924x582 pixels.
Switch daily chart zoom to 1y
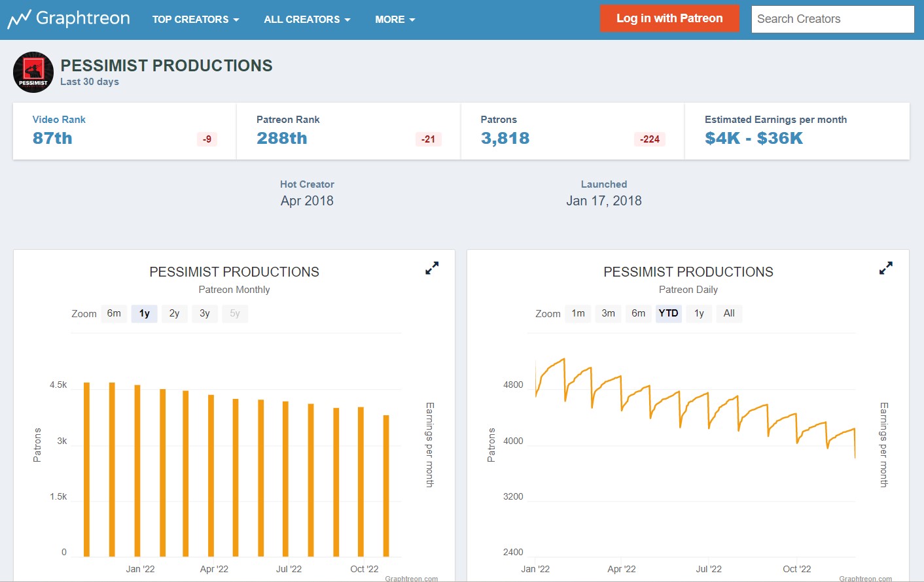point(699,313)
